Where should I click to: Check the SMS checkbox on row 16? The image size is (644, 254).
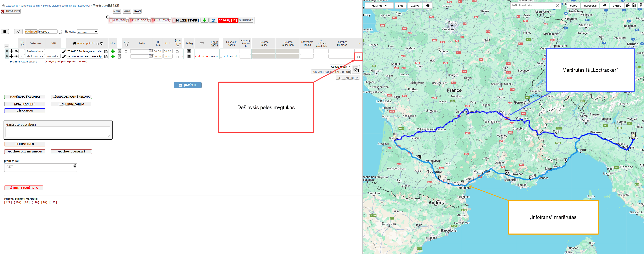point(126,57)
